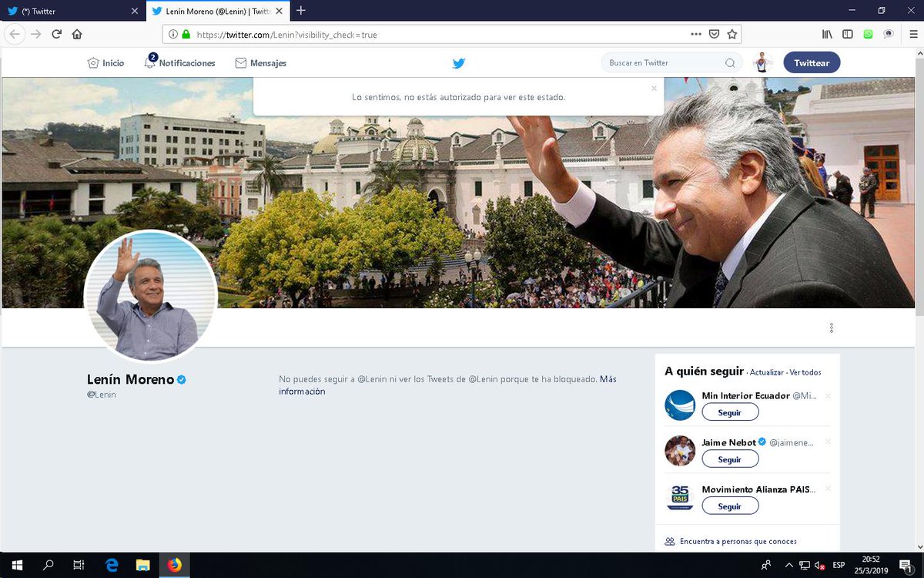Viewport: 924px width, 578px height.
Task: Open Jaime Nebot avatar
Action: [x=680, y=451]
